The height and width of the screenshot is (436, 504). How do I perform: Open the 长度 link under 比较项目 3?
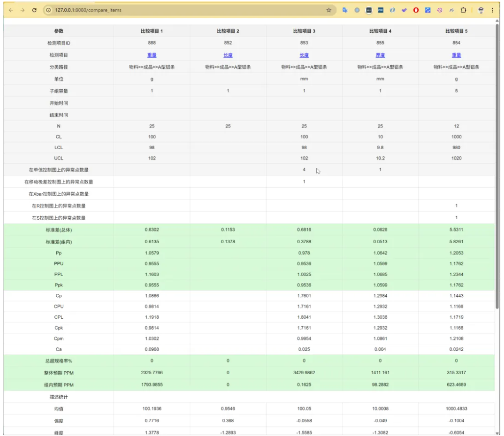click(x=304, y=55)
